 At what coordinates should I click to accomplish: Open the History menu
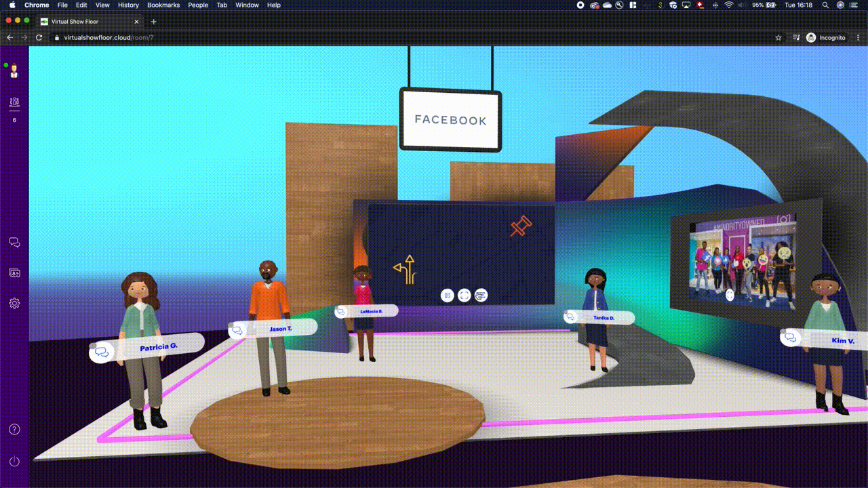[128, 5]
